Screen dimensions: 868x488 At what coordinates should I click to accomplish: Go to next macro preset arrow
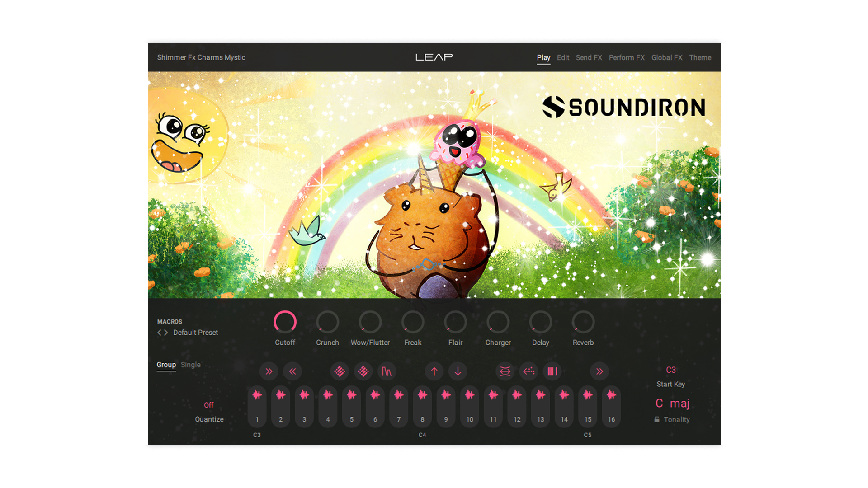[x=166, y=333]
